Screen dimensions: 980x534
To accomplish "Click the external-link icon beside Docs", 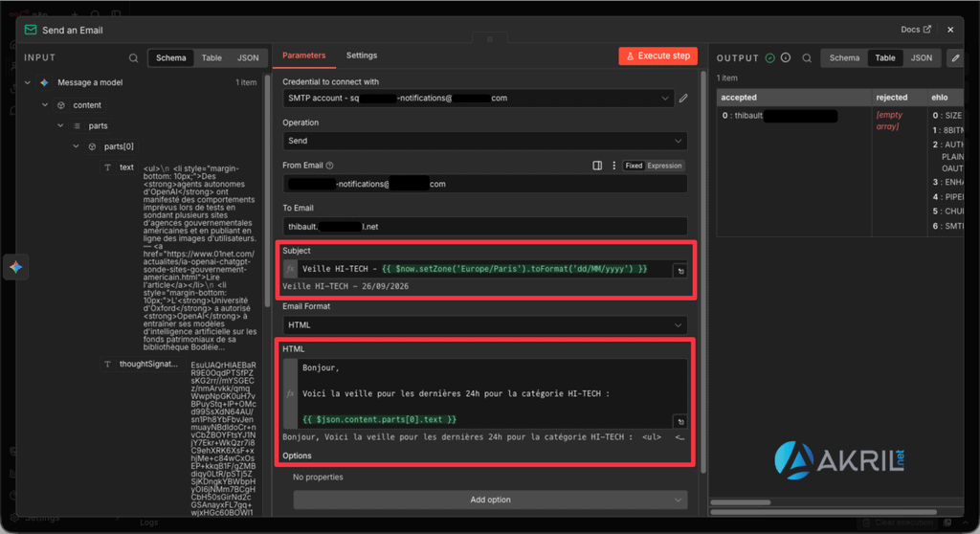I will (x=926, y=30).
